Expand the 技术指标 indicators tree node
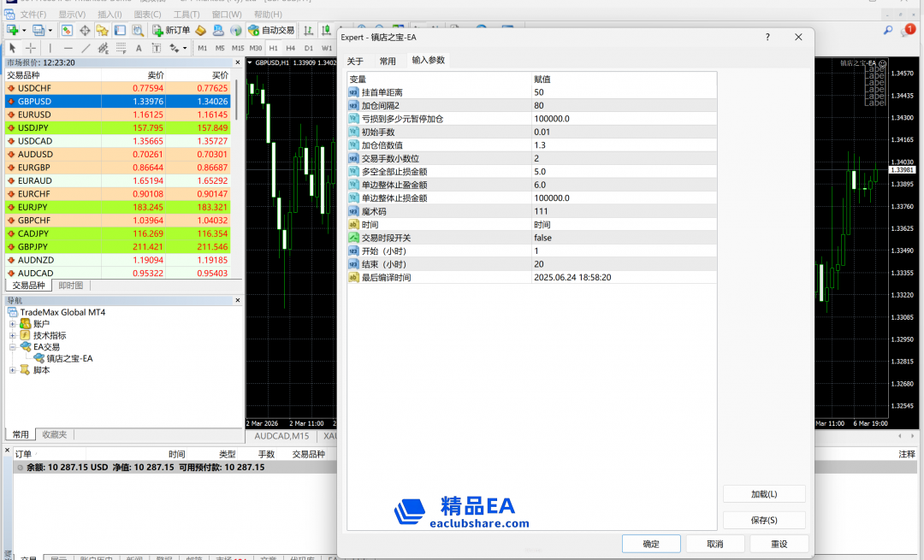The width and height of the screenshot is (924, 560). click(x=13, y=336)
